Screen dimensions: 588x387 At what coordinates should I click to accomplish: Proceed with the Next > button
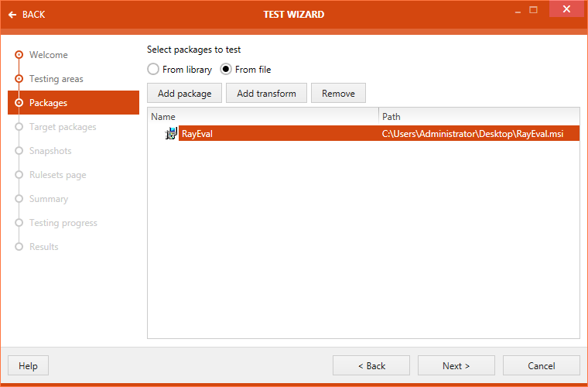(456, 365)
